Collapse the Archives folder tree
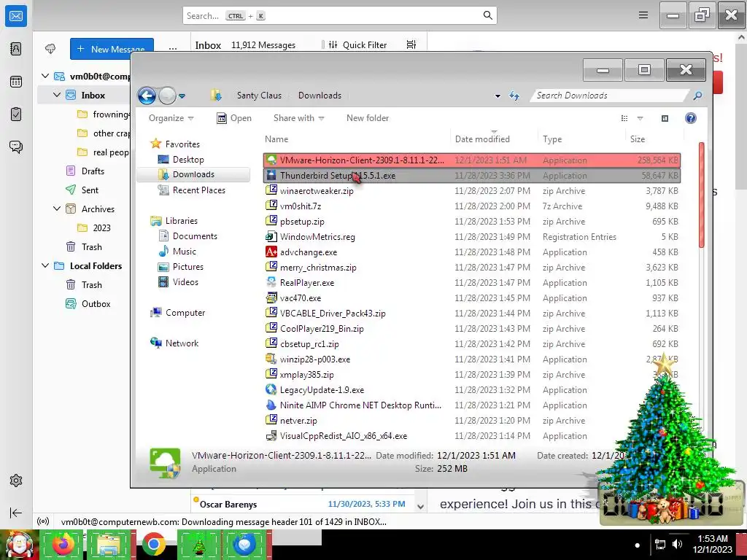The image size is (747, 560). coord(57,209)
